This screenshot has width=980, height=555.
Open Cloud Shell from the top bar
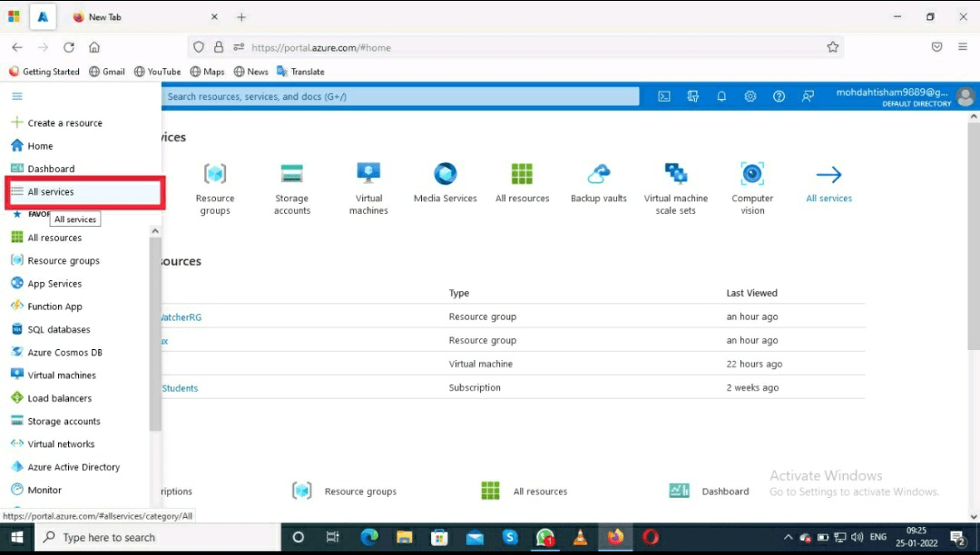664,96
